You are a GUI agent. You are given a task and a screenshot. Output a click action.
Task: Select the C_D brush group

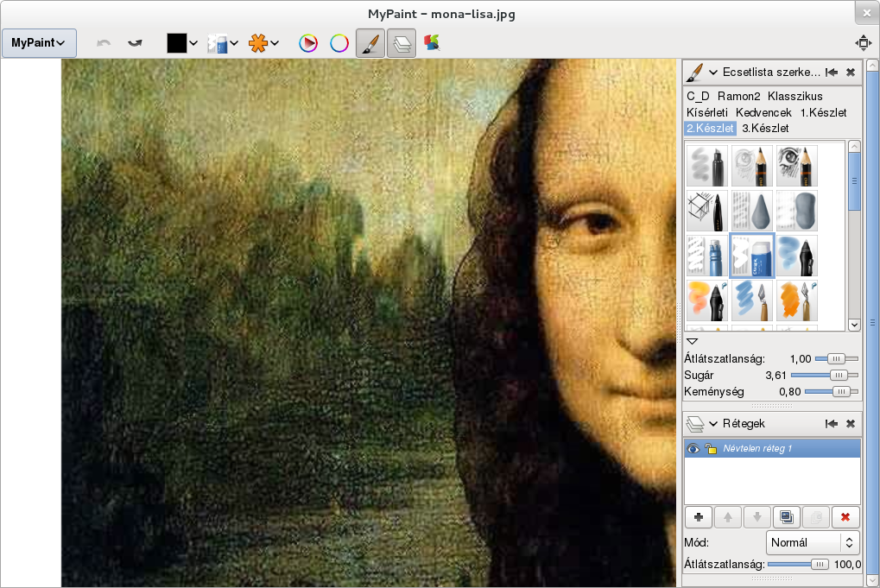[x=698, y=97]
